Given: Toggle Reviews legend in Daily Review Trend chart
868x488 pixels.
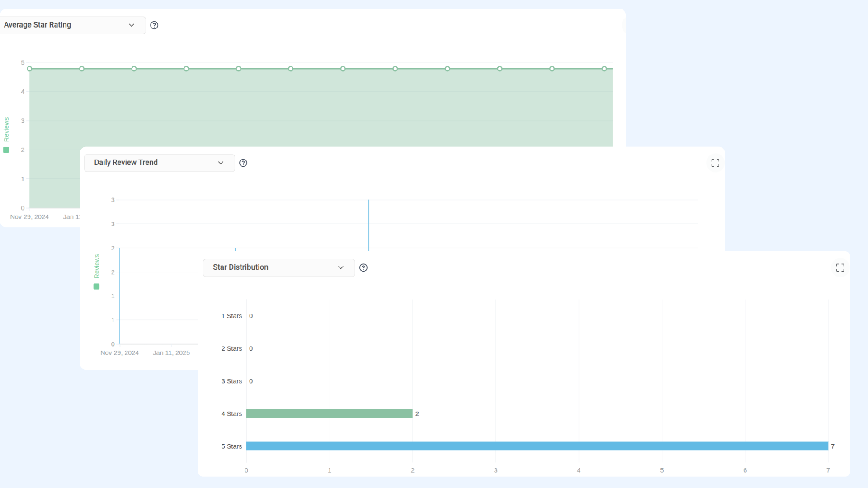Looking at the screenshot, I should 96,286.
